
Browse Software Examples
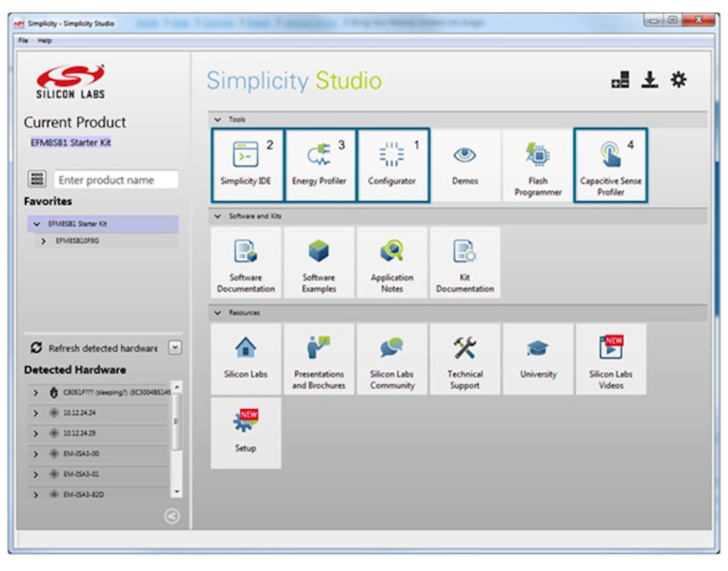coord(319,262)
